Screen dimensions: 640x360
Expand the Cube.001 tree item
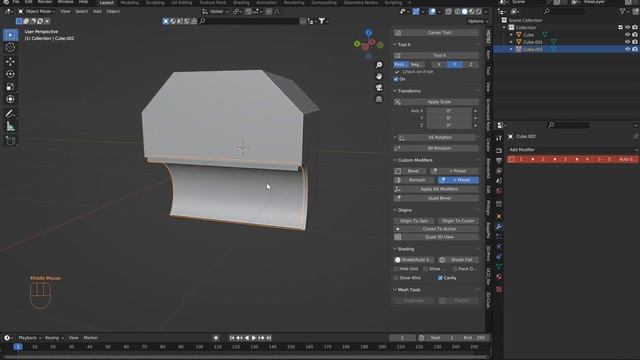511,42
